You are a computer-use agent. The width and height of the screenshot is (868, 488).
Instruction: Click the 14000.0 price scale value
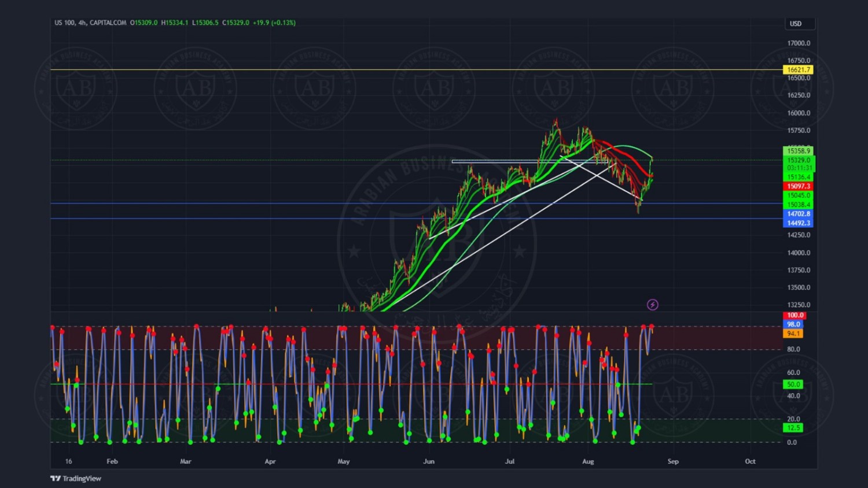[799, 253]
